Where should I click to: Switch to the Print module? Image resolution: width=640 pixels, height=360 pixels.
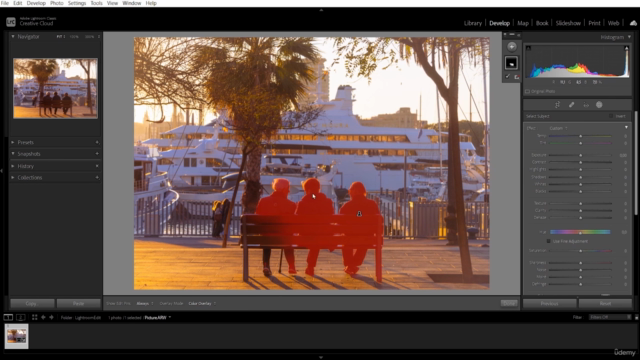pyautogui.click(x=594, y=23)
